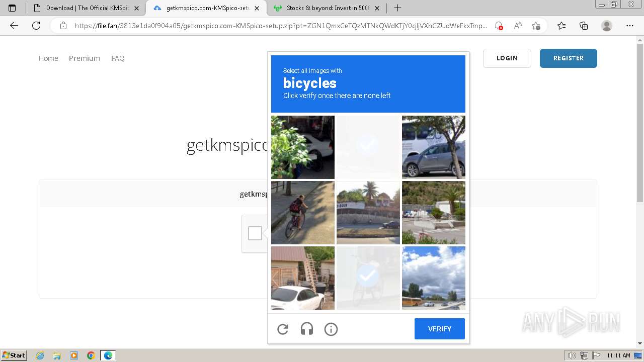Open File Explorer in taskbar

pos(57,355)
